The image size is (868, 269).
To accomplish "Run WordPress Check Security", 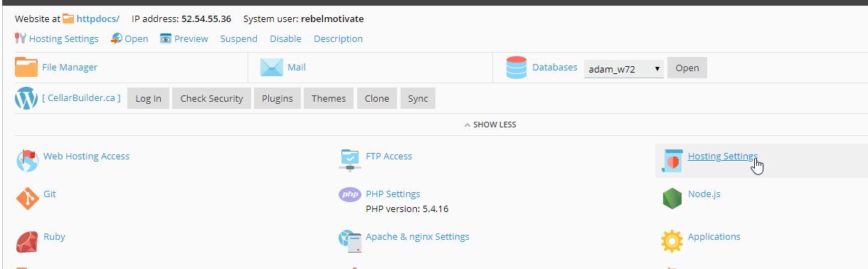I will [x=212, y=99].
